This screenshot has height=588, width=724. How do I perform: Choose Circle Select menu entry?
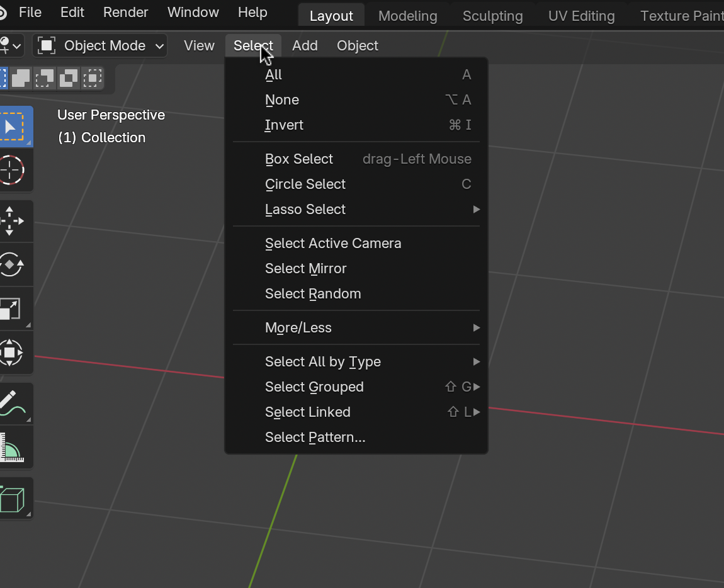pyautogui.click(x=356, y=184)
